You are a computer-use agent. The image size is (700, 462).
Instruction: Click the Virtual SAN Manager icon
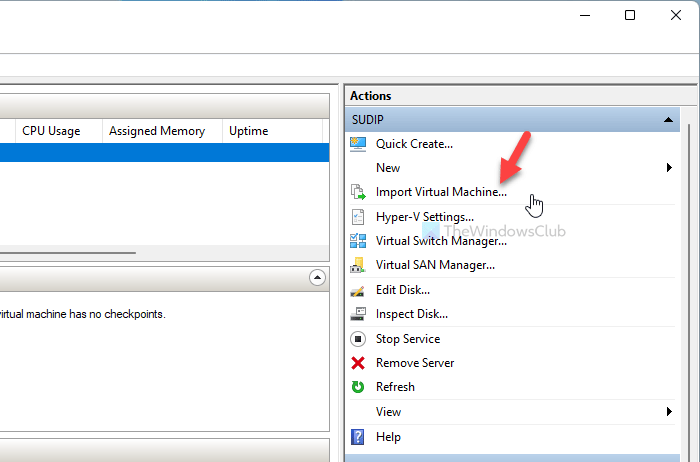(359, 265)
